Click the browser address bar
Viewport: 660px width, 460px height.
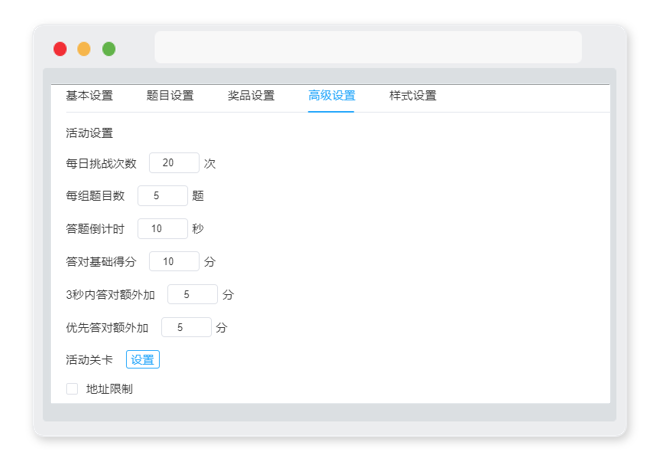(368, 47)
